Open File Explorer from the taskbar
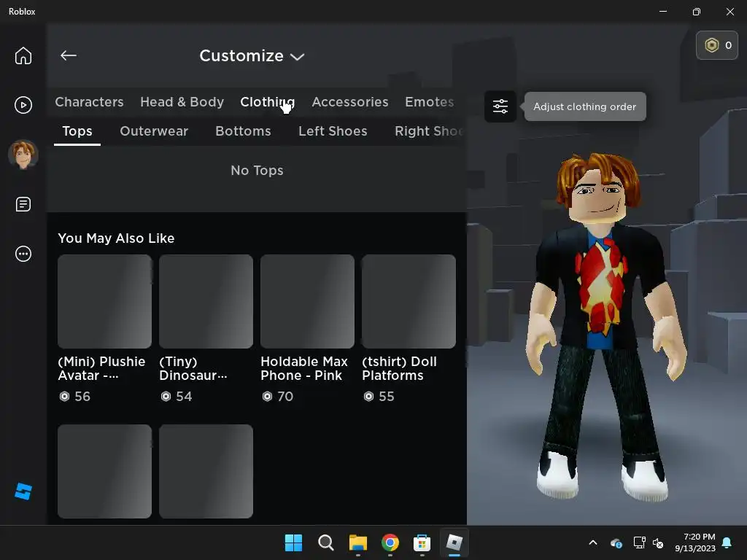Image resolution: width=747 pixels, height=560 pixels. click(x=357, y=542)
